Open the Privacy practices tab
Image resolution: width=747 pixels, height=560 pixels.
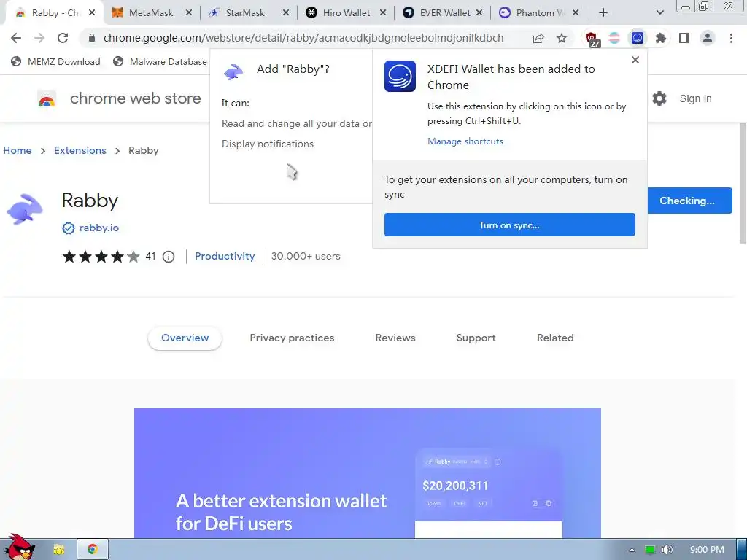292,338
